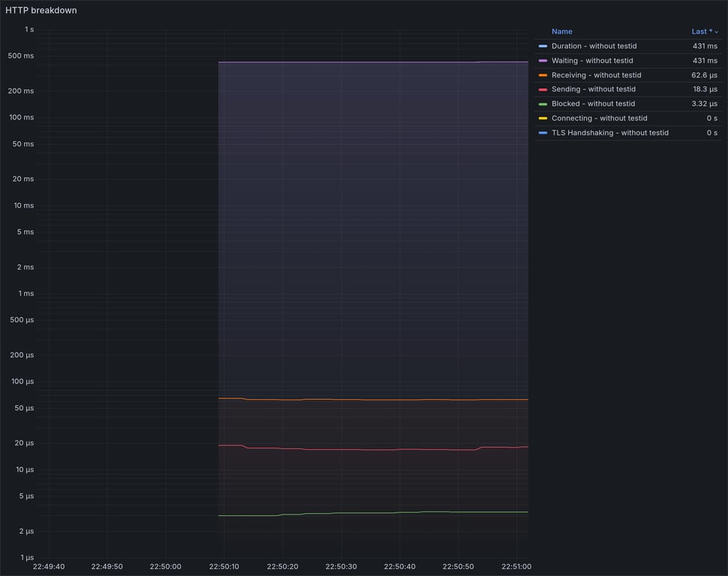The width and height of the screenshot is (728, 576).
Task: Sort legend by Name column header
Action: (562, 31)
